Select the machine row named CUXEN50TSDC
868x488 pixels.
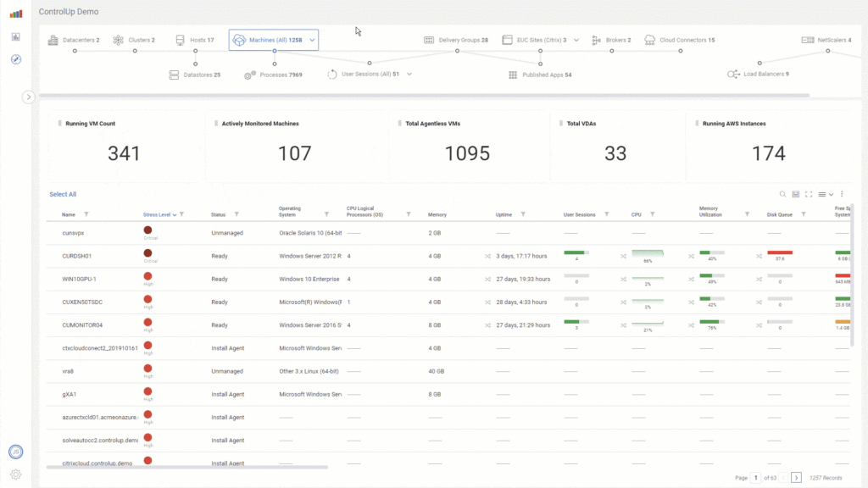pyautogui.click(x=448, y=302)
